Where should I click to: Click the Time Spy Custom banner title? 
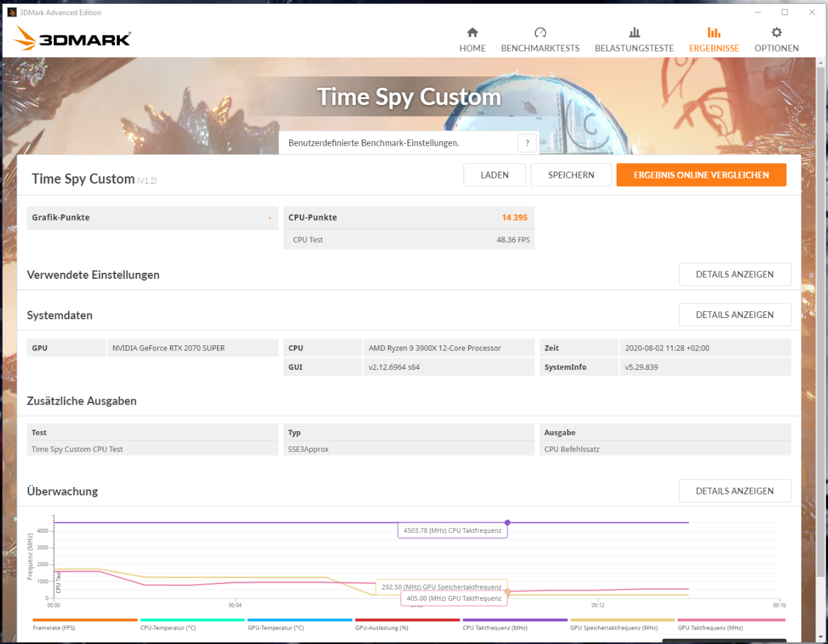point(409,97)
